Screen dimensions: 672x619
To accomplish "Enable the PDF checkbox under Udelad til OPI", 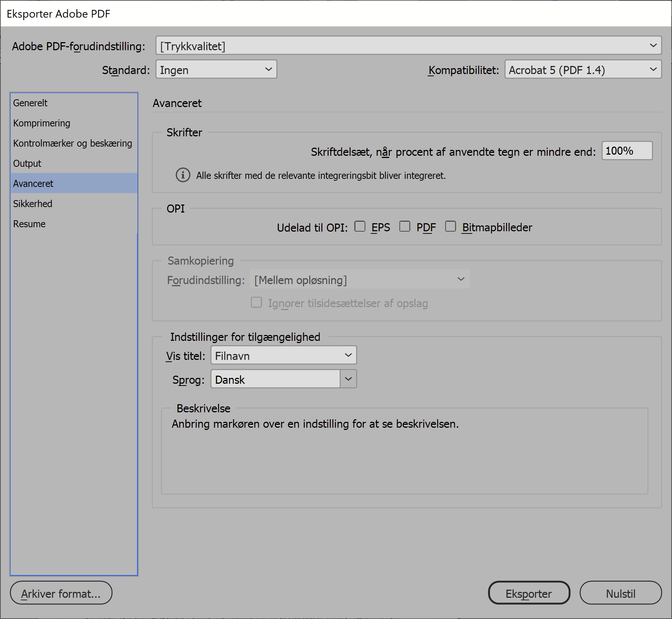I will tap(405, 226).
